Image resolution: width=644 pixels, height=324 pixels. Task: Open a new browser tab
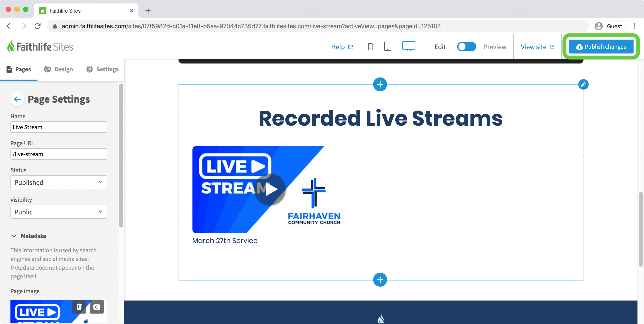pos(148,11)
